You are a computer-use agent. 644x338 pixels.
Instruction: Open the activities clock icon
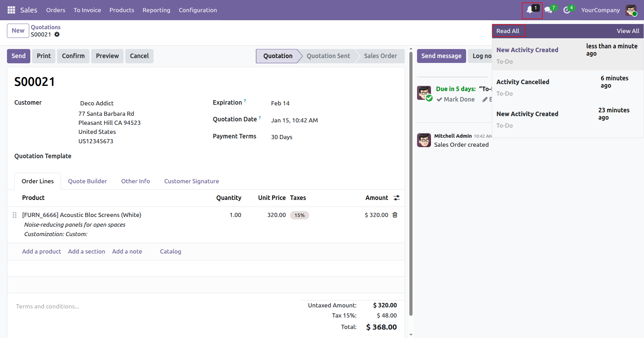click(567, 10)
